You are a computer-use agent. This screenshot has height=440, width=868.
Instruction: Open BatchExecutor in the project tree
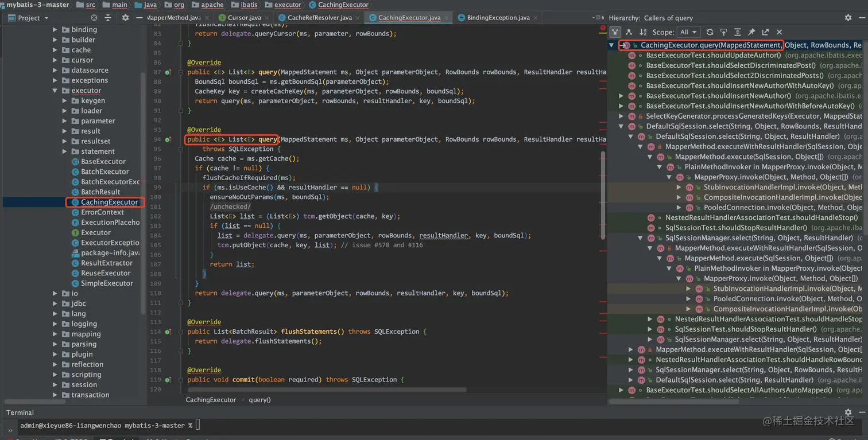pyautogui.click(x=100, y=172)
